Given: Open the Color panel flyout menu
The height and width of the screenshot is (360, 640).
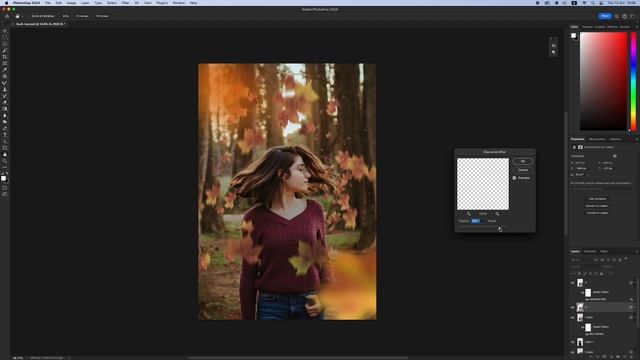Looking at the screenshot, I should (x=637, y=27).
